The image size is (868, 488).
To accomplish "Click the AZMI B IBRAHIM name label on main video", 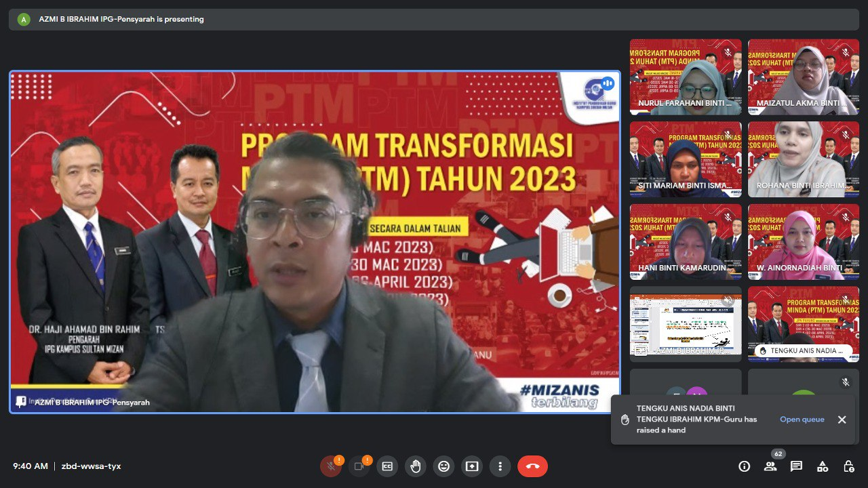I will [92, 403].
